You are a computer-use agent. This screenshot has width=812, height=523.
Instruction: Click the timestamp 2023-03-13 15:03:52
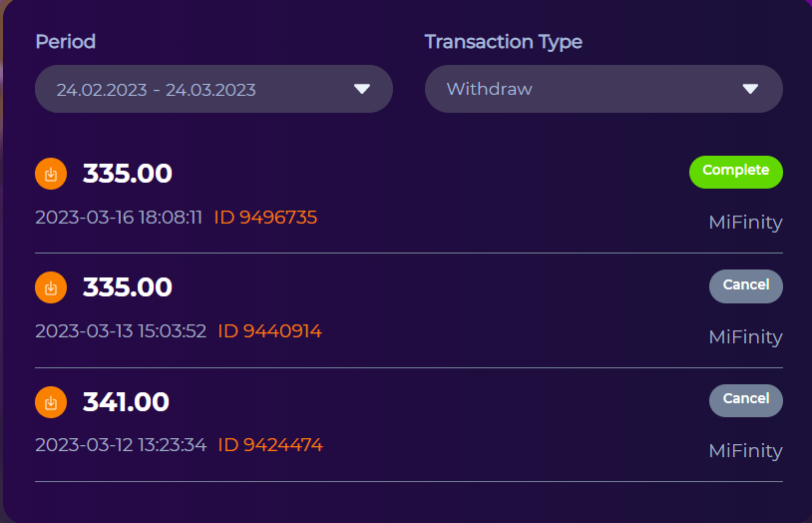click(121, 330)
